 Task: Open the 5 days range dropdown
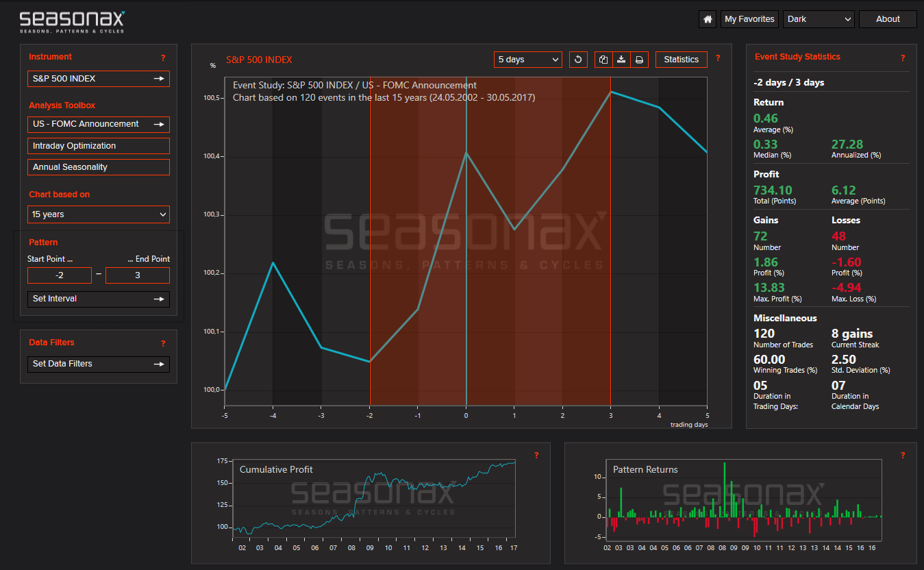click(x=528, y=60)
